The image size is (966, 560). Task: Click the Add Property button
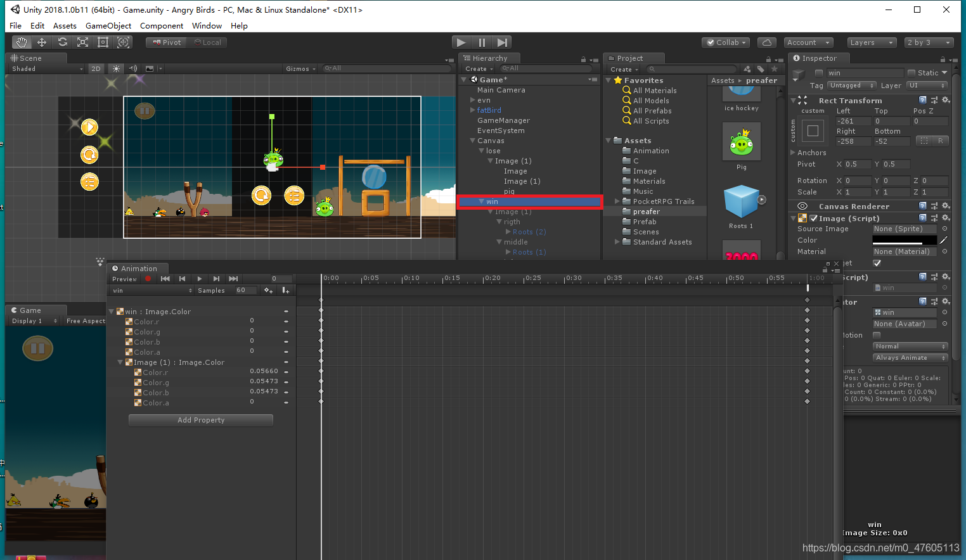pos(201,420)
